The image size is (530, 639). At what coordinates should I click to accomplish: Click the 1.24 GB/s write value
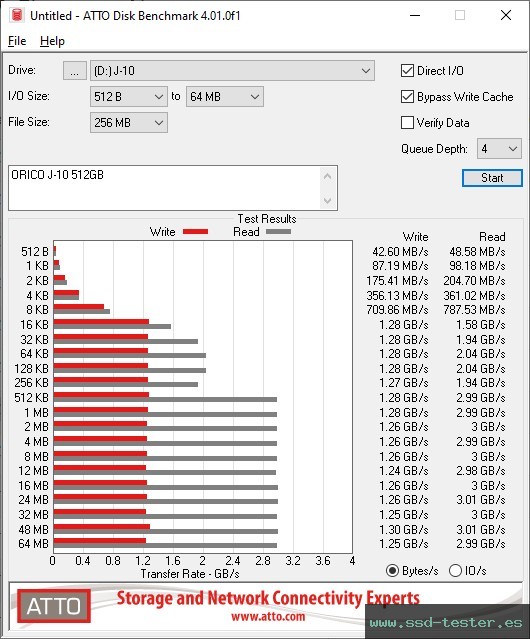(404, 471)
